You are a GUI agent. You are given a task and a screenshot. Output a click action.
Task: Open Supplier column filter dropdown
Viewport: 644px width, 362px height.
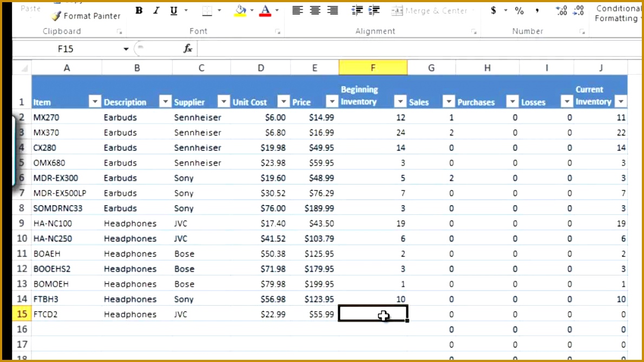pyautogui.click(x=224, y=101)
